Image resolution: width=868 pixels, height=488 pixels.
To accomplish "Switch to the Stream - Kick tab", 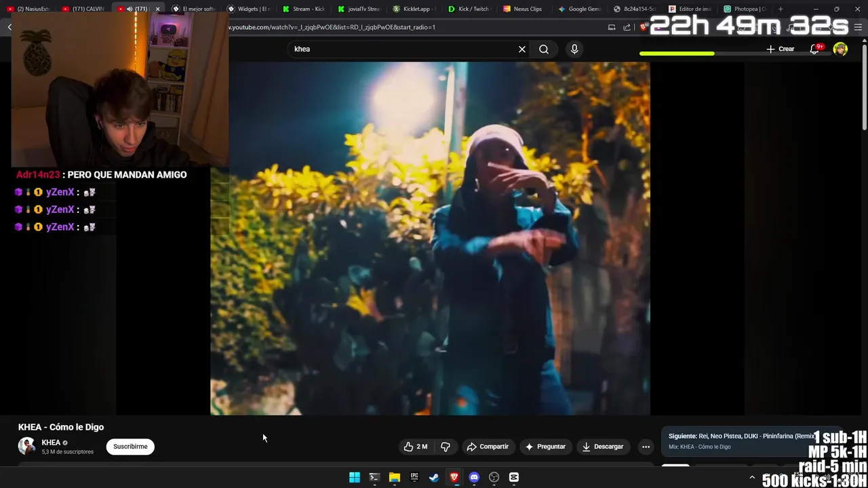I will [x=304, y=9].
